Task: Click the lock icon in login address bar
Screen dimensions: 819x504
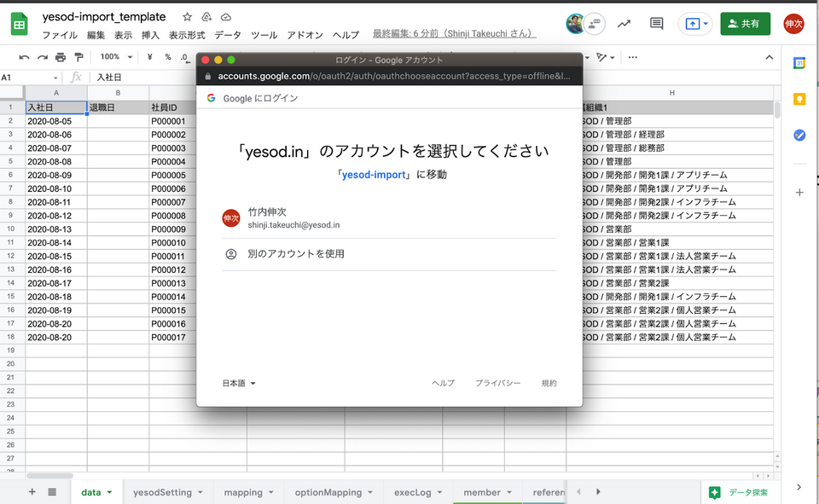Action: click(x=208, y=76)
